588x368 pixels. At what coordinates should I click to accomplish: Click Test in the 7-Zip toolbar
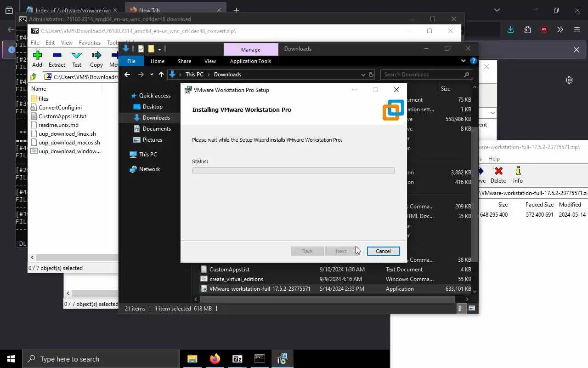(x=77, y=59)
